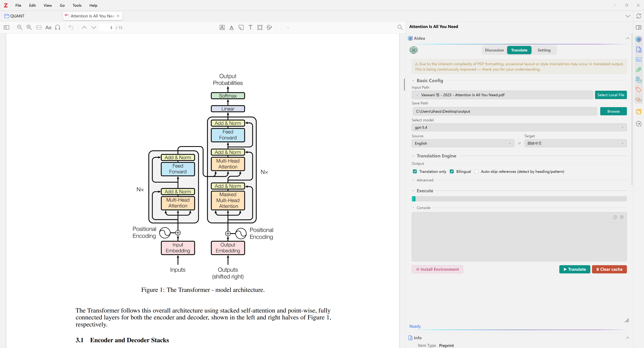Image resolution: width=644 pixels, height=348 pixels.
Task: Collapse the AIdea pane chevron
Action: [x=628, y=38]
